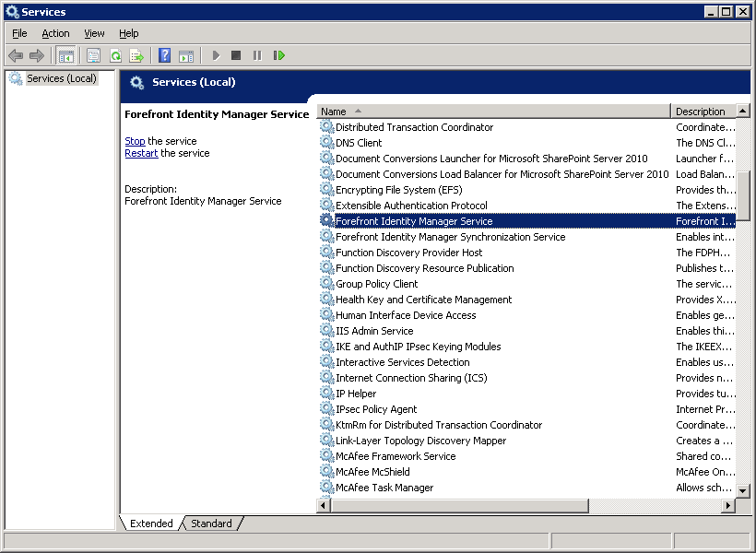
Task: Select Services (Local) in the tree
Action: coord(61,78)
